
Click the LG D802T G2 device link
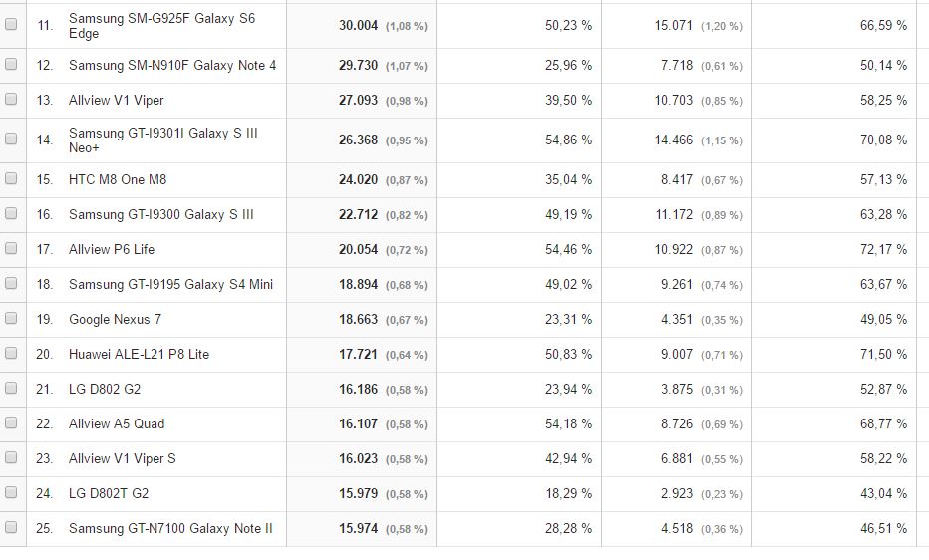(109, 493)
